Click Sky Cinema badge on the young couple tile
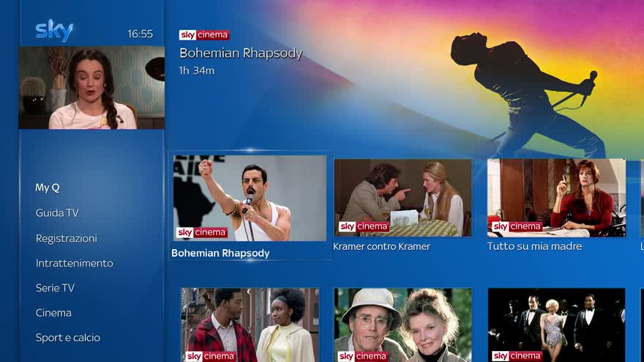This screenshot has height=362, width=644. [x=211, y=356]
